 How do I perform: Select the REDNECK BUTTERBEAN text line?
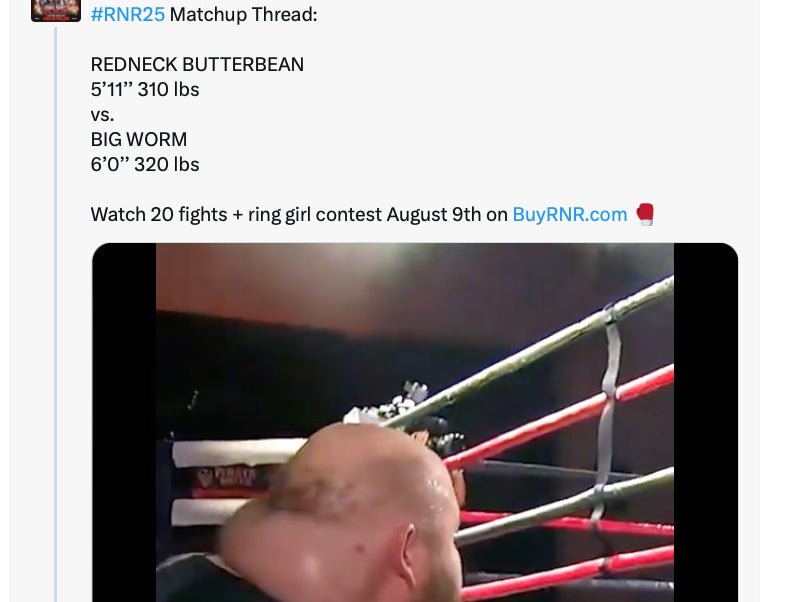coord(197,64)
